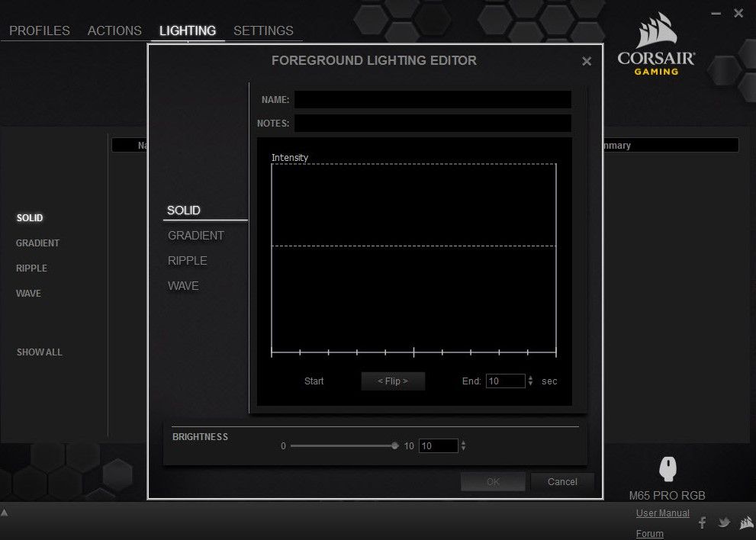Open the Twitter social icon
This screenshot has height=540, width=756.
pos(724,522)
